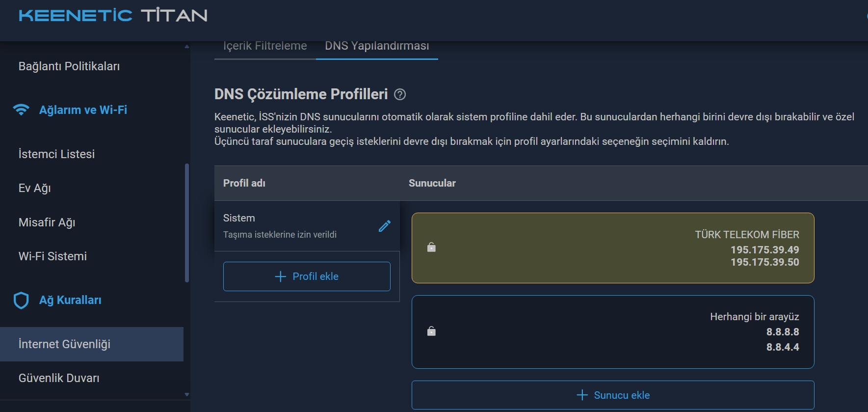Click the DNS address 195.175.39.49

coord(764,250)
